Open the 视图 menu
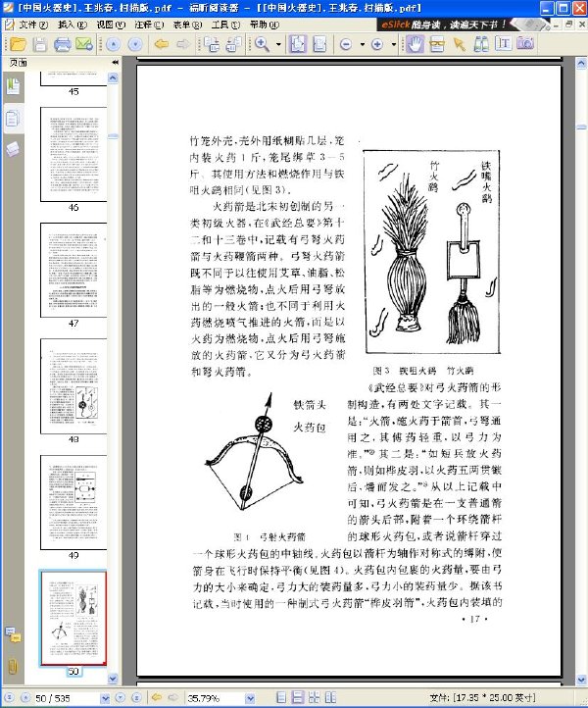This screenshot has width=588, height=708. tap(111, 25)
